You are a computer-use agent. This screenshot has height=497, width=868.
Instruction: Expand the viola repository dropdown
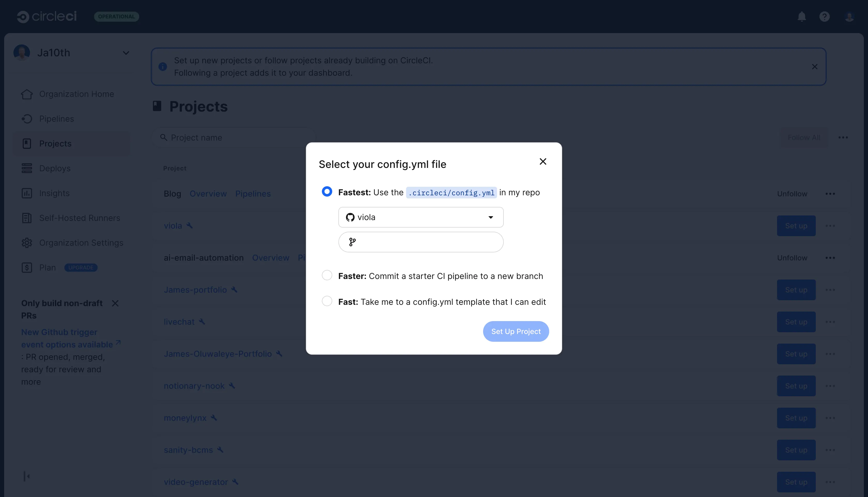click(421, 217)
